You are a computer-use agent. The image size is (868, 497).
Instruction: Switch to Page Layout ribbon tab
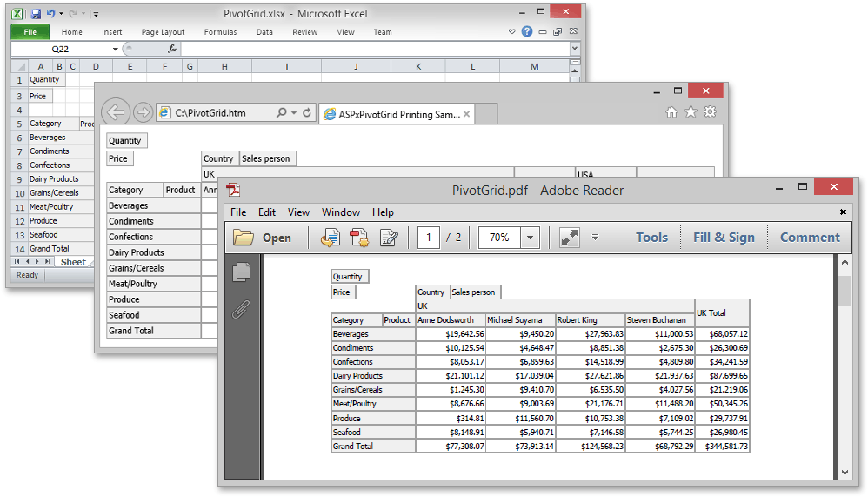point(163,32)
